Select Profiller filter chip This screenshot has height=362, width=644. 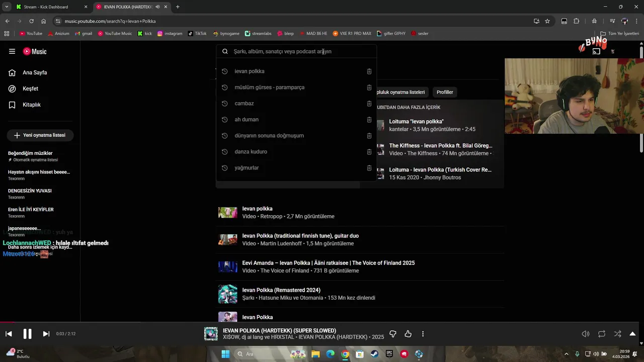point(445,92)
